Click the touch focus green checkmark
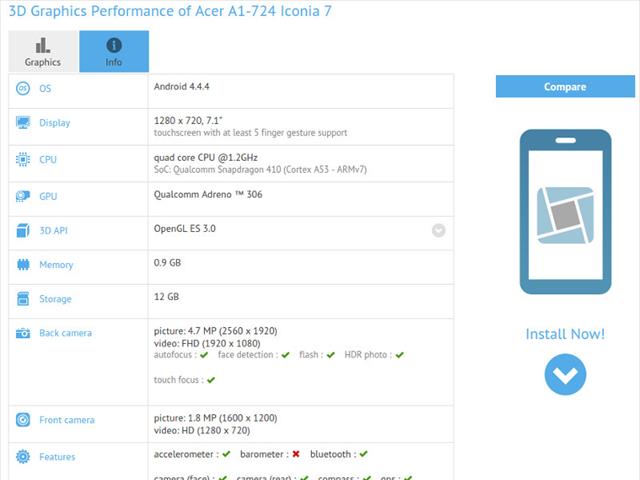The width and height of the screenshot is (640, 480). point(211,380)
